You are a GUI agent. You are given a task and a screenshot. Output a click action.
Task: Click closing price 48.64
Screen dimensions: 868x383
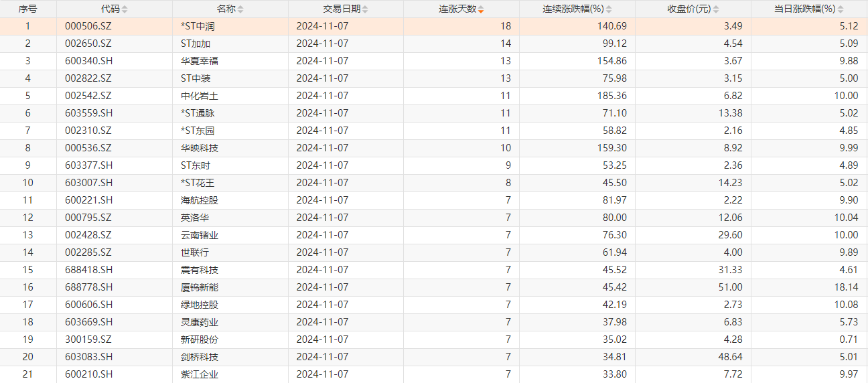pos(731,357)
